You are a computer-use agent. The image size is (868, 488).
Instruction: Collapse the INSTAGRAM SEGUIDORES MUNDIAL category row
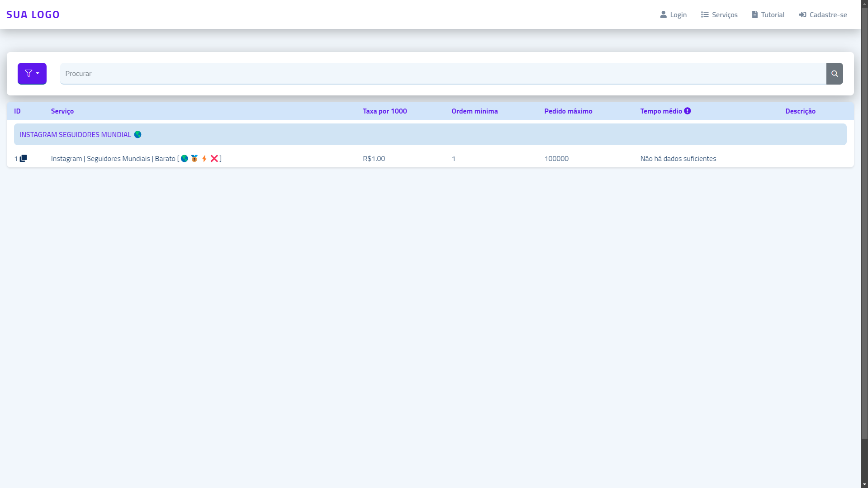pyautogui.click(x=80, y=134)
